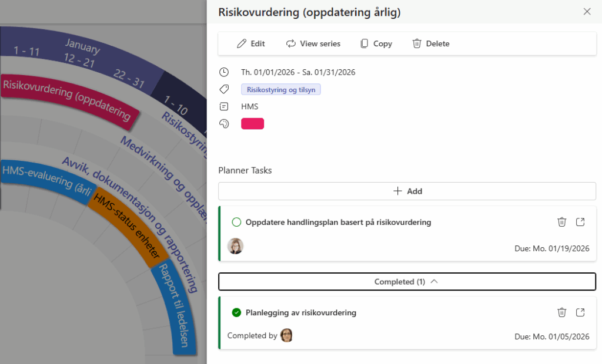This screenshot has width=602, height=364.
Task: Close the event details panel
Action: coord(587,12)
